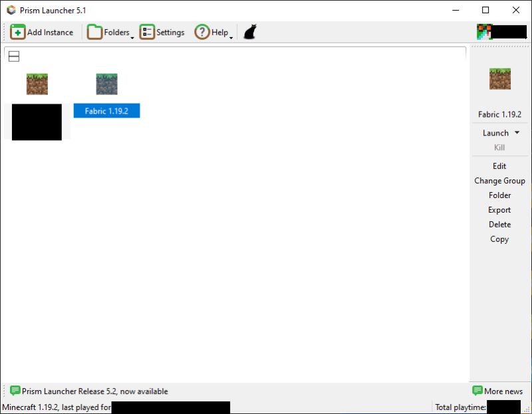Click the black cat toolbar icon
The height and width of the screenshot is (414, 532).
point(248,30)
